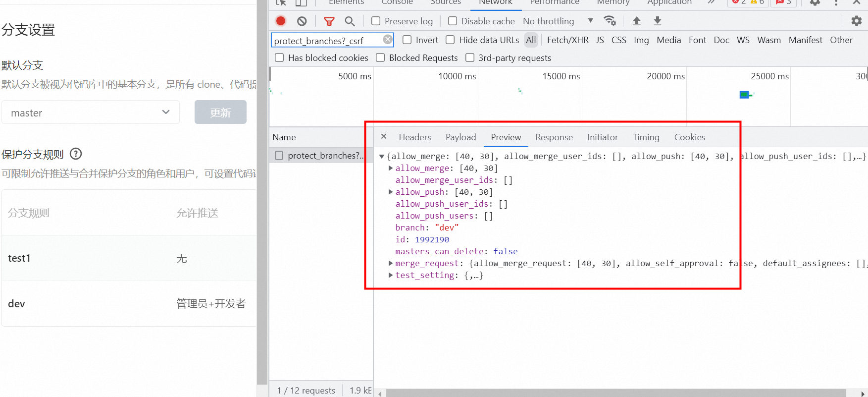This screenshot has width=868, height=397.
Task: Select the test1 branch rule row
Action: (129, 258)
